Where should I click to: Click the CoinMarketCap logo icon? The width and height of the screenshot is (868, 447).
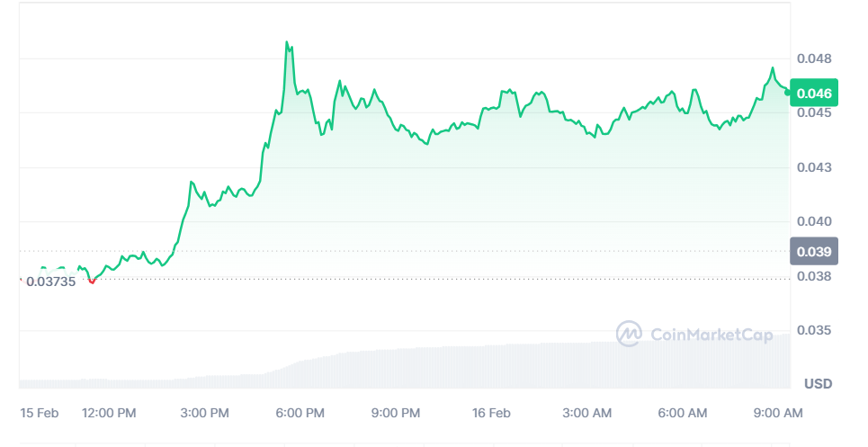tap(629, 334)
